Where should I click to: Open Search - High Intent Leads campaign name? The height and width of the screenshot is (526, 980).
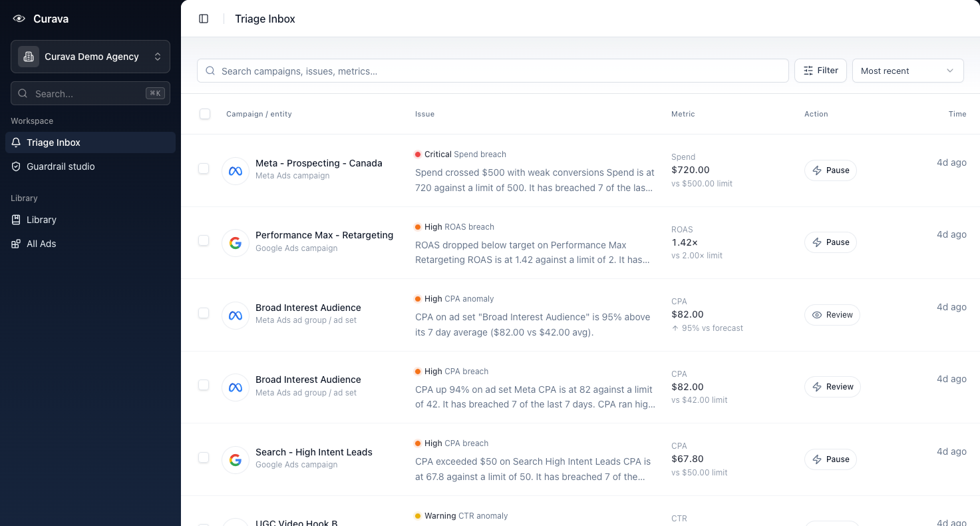(314, 452)
